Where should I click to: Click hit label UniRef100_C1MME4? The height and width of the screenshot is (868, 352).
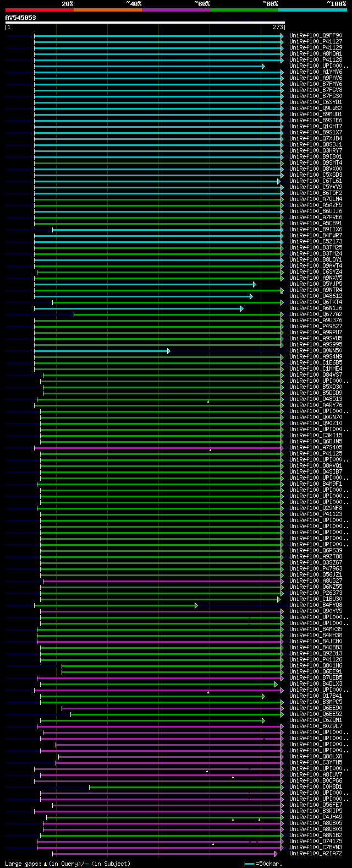coord(316,369)
